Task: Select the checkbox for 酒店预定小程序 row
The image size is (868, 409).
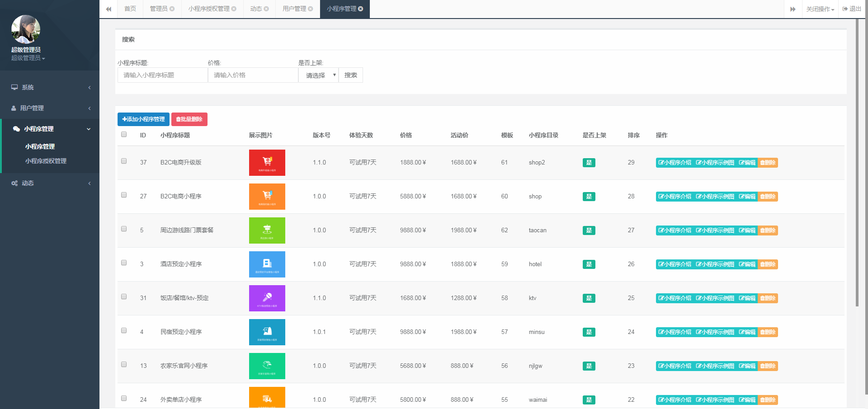Action: 124,263
